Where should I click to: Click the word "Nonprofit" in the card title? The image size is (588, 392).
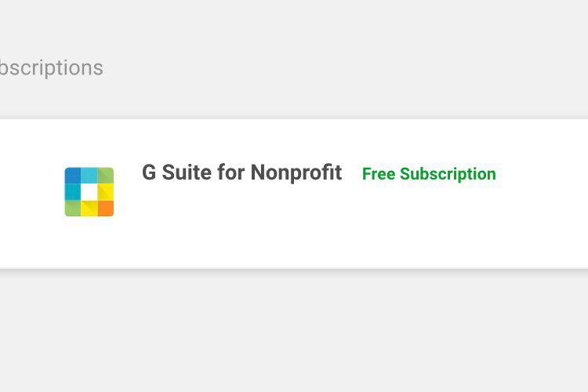pyautogui.click(x=296, y=172)
